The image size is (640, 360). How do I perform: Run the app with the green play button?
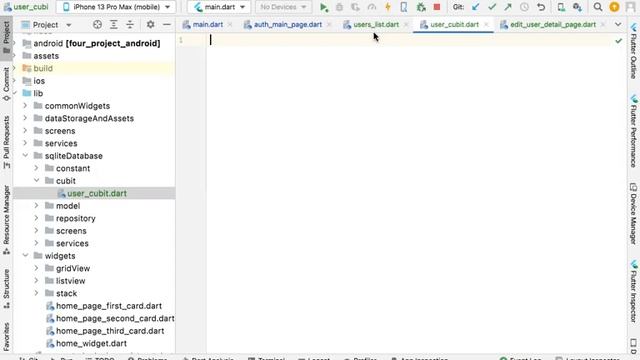click(324, 7)
